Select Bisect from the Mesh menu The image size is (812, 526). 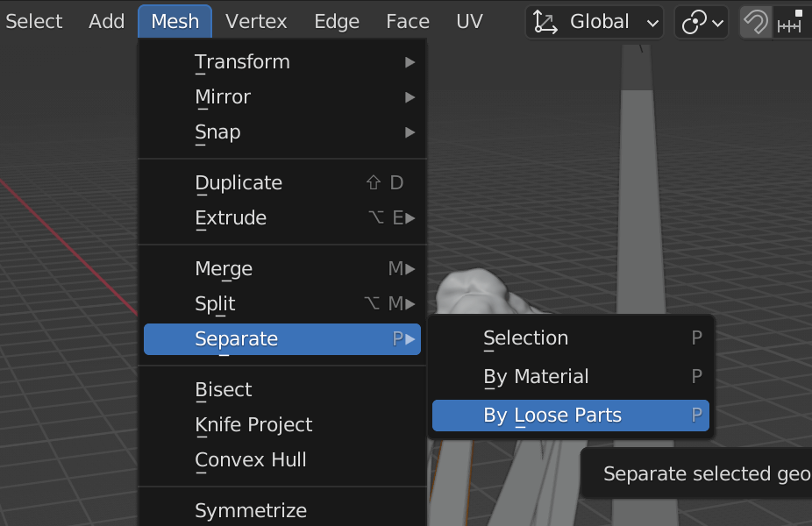click(282, 389)
